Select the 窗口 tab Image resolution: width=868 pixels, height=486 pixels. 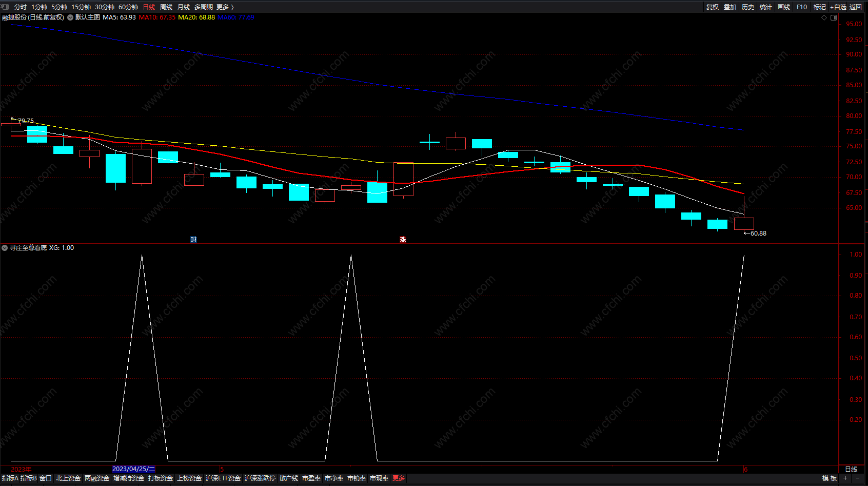point(46,478)
